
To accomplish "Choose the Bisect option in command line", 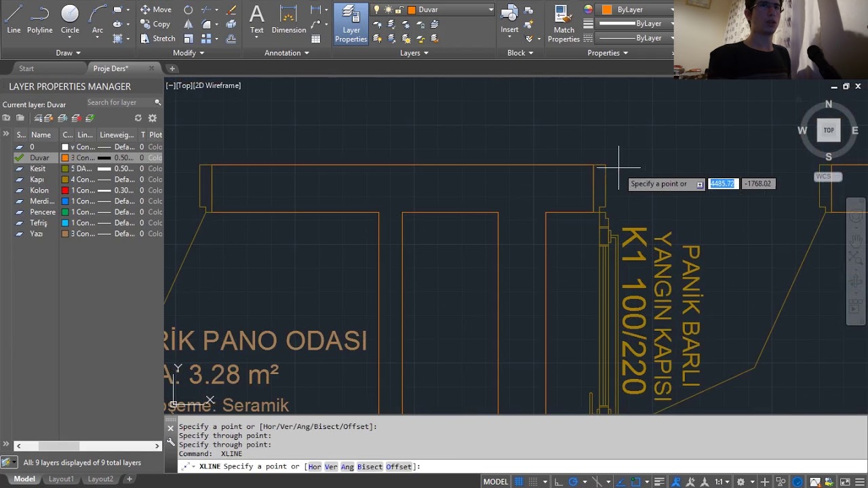I will [370, 467].
